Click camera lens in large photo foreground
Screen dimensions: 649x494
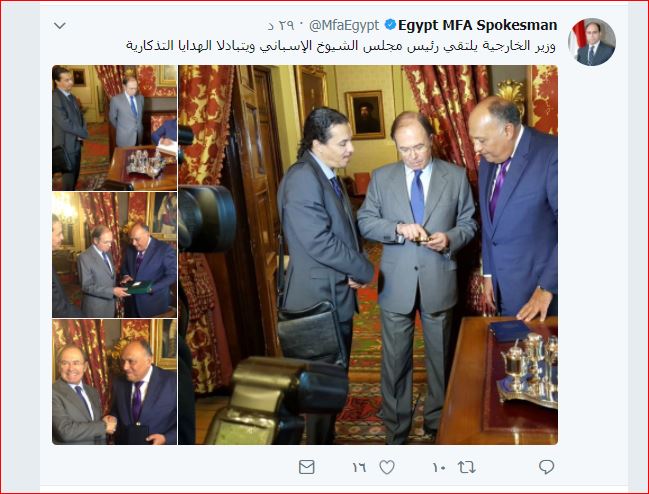tap(207, 218)
